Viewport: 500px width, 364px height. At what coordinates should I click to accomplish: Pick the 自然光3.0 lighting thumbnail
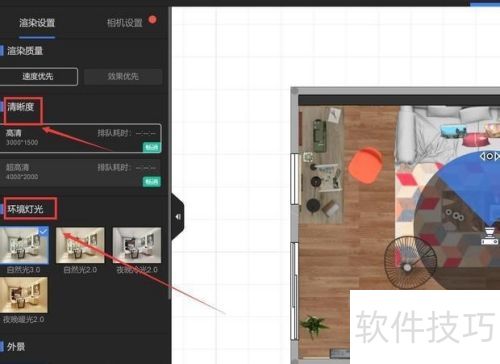click(24, 245)
